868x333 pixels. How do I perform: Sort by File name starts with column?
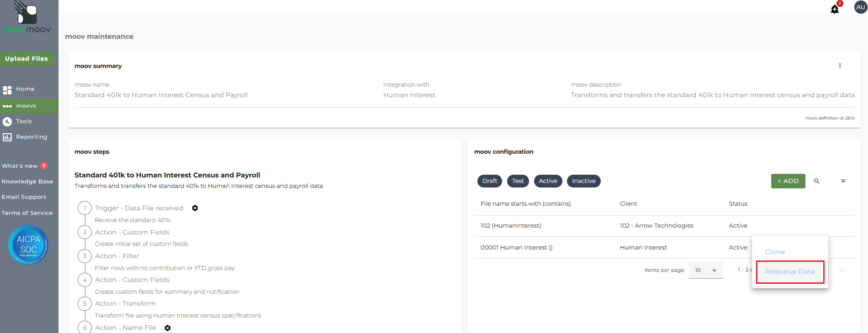point(525,204)
